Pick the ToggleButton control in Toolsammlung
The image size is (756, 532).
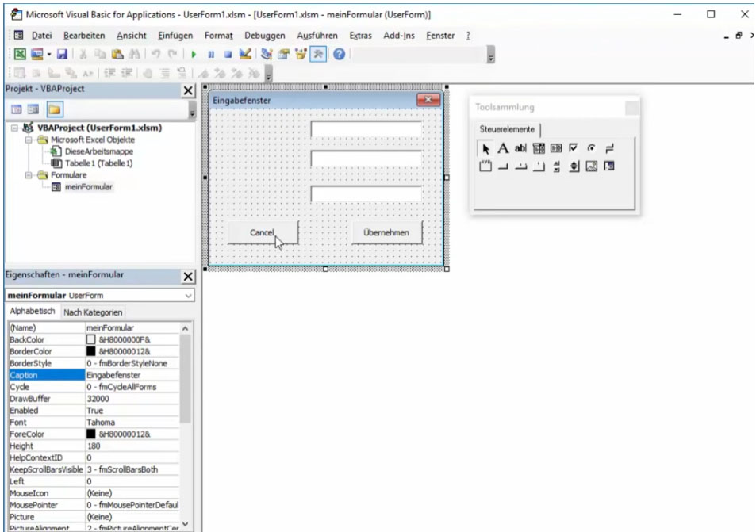pos(609,148)
